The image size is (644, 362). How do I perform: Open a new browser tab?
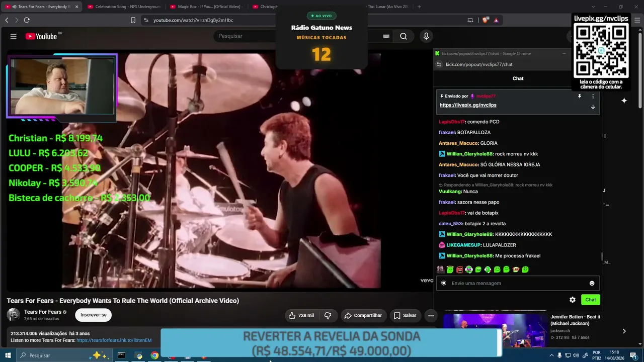coord(419,7)
